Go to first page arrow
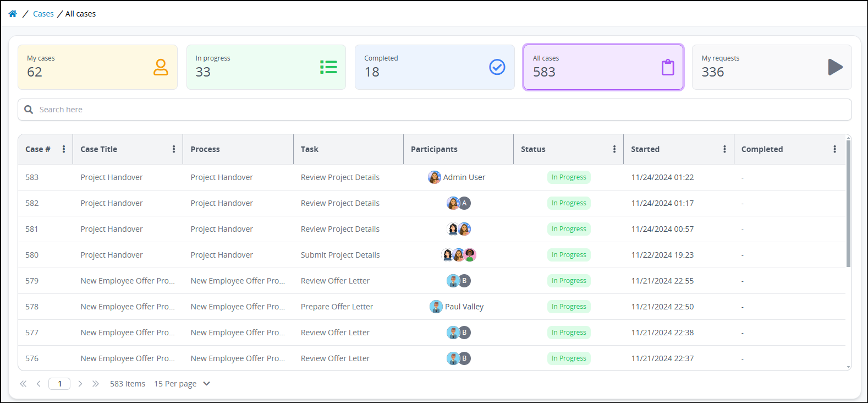This screenshot has height=403, width=868. point(23,384)
